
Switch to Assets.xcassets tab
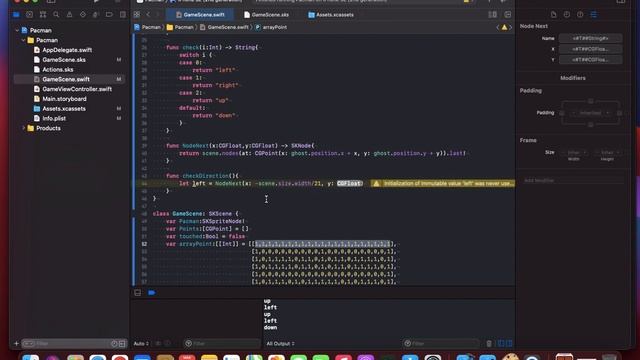click(331, 15)
